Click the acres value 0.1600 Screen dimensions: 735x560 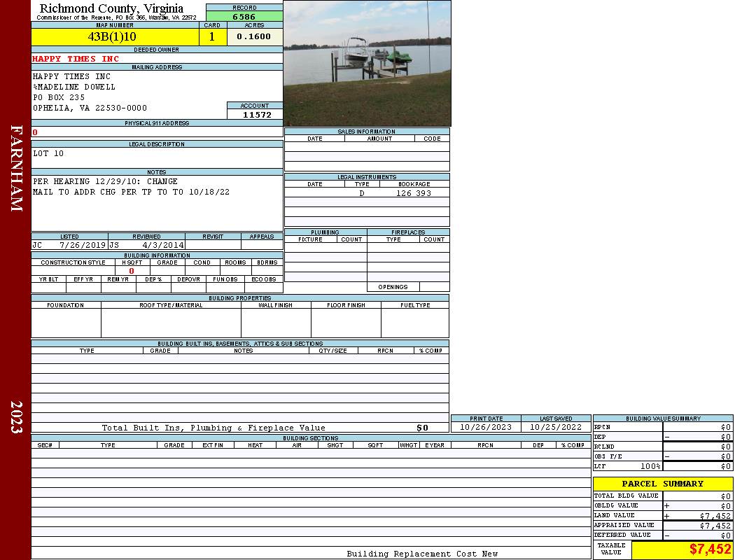(x=254, y=36)
